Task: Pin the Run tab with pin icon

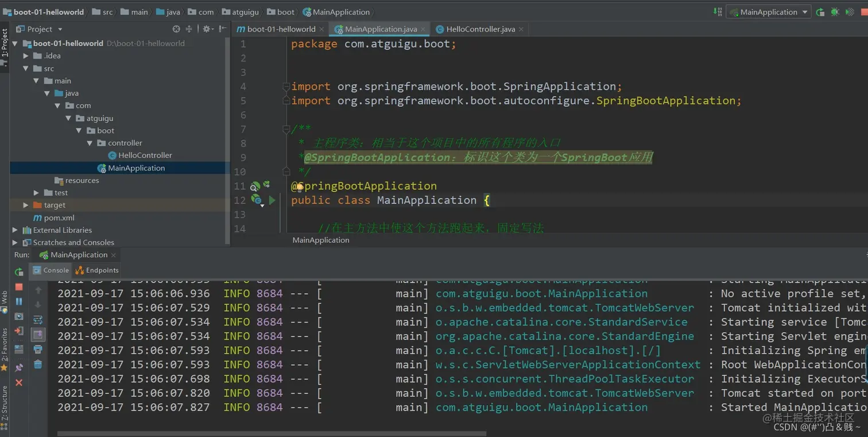Action: tap(19, 367)
